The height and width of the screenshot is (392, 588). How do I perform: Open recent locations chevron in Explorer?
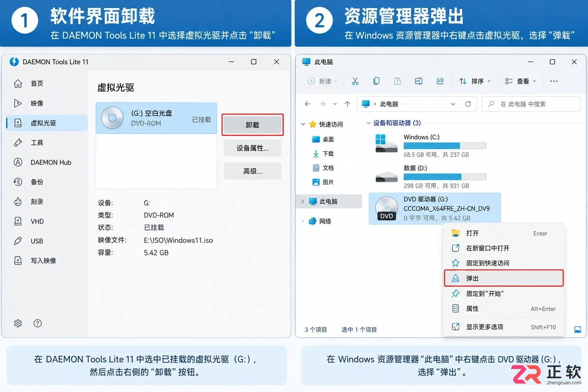(335, 104)
